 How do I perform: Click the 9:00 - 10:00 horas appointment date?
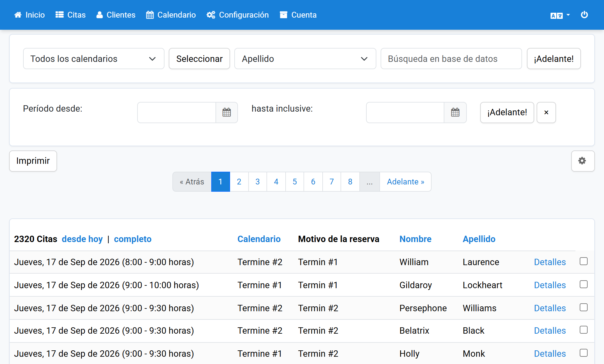[107, 285]
